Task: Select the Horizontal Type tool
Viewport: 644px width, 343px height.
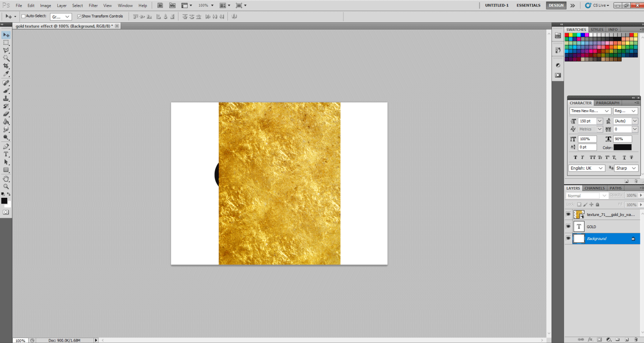Action: tap(6, 154)
